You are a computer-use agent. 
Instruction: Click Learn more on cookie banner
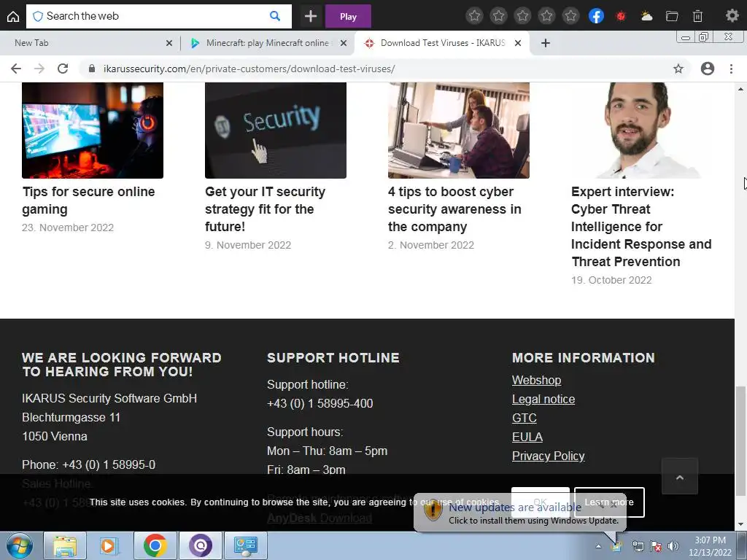(x=609, y=502)
